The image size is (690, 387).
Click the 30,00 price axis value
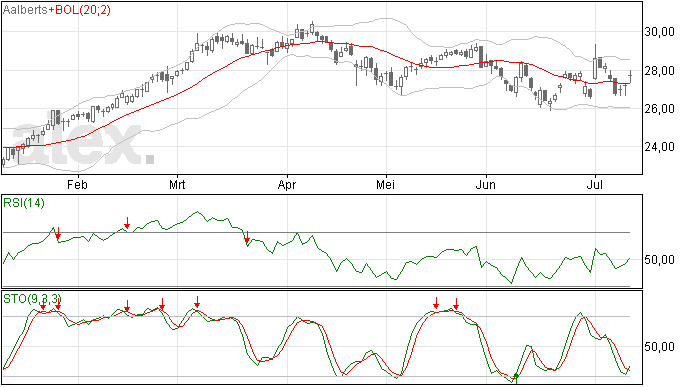(x=659, y=32)
